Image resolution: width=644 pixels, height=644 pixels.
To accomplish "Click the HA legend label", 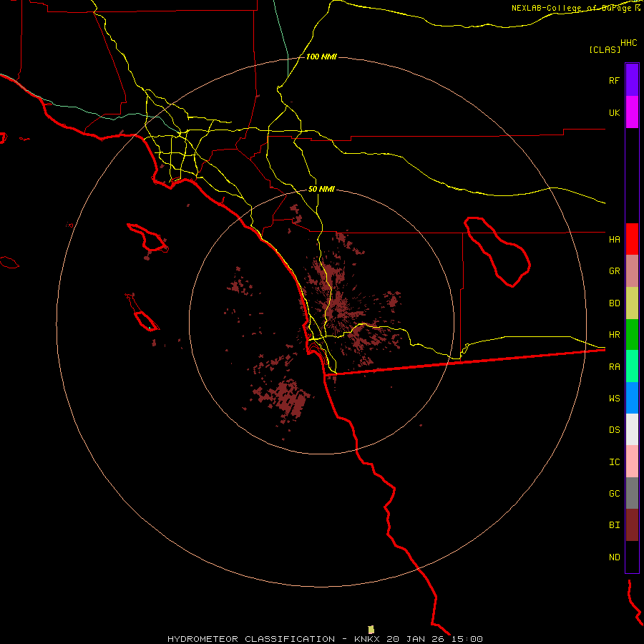I will 614,239.
